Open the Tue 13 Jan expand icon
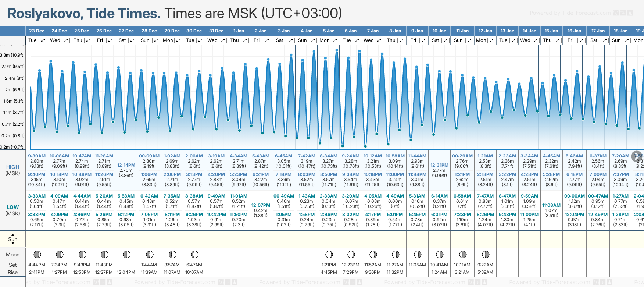The image size is (644, 287). [x=514, y=40]
